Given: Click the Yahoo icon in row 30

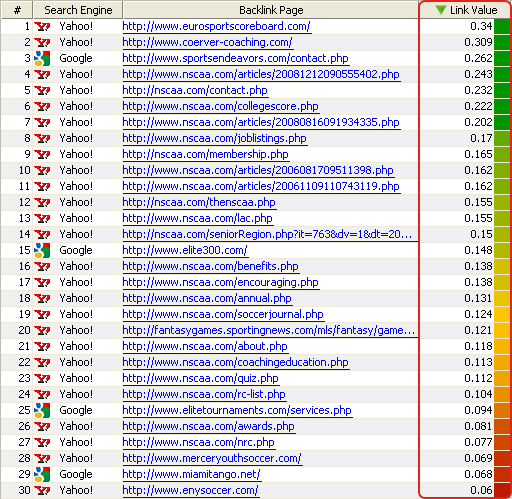Looking at the screenshot, I should tap(42, 490).
